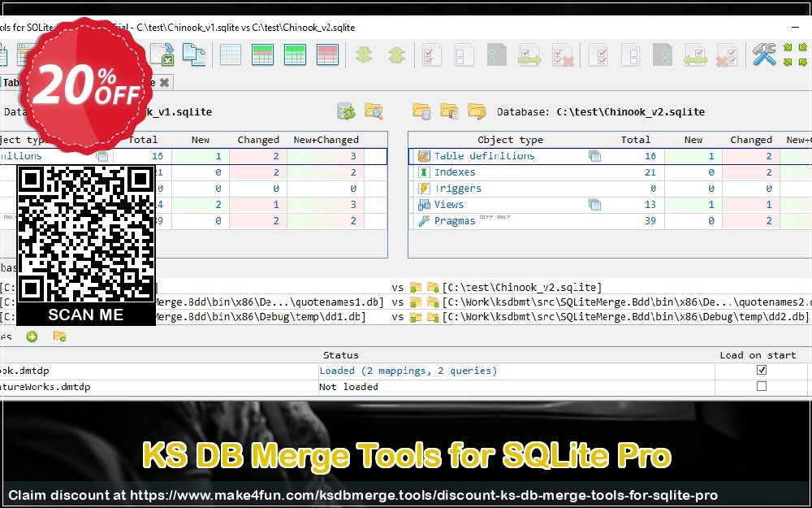
Task: Open Table definitions in right panel
Action: coord(484,156)
